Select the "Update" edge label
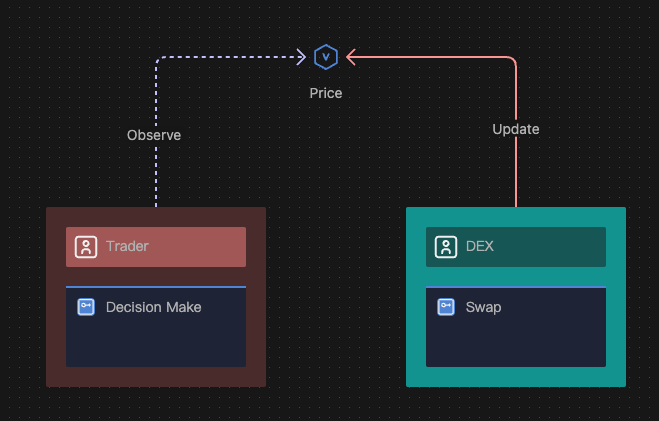 tap(516, 129)
